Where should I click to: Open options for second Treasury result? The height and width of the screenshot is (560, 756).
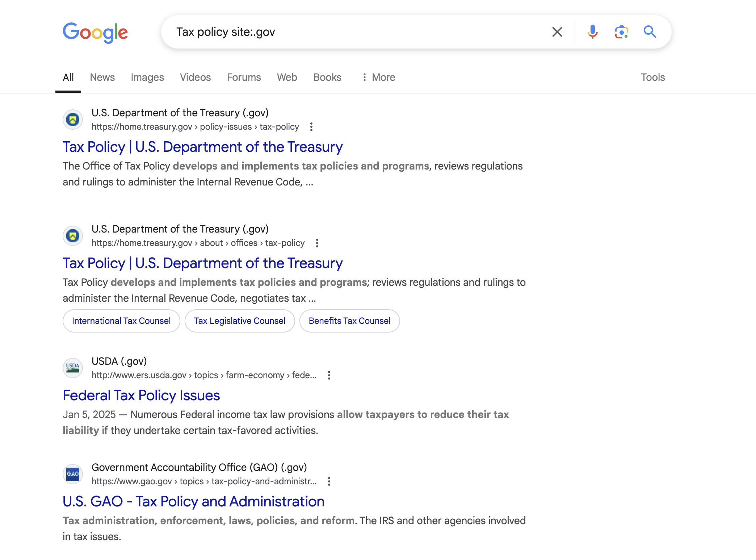(x=317, y=243)
